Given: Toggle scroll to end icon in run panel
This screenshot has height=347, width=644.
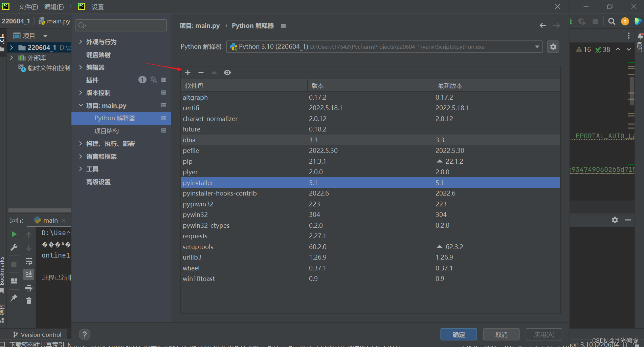Looking at the screenshot, I should [x=29, y=274].
